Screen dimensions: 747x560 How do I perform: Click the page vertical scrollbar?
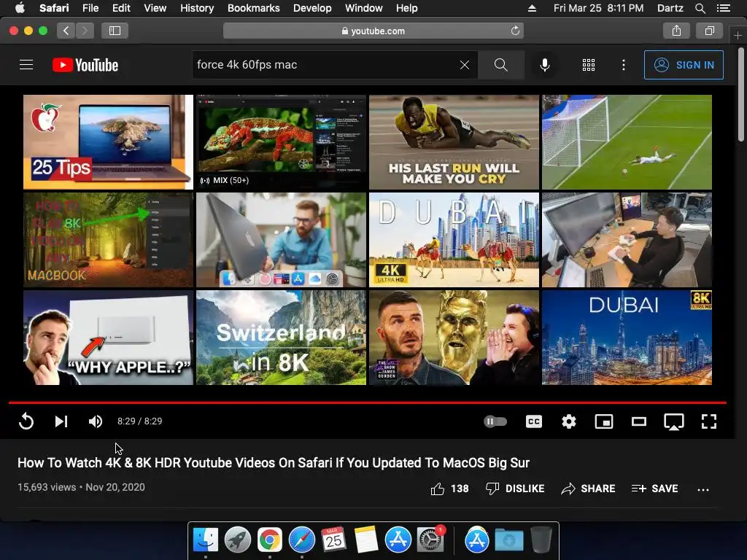point(741,94)
